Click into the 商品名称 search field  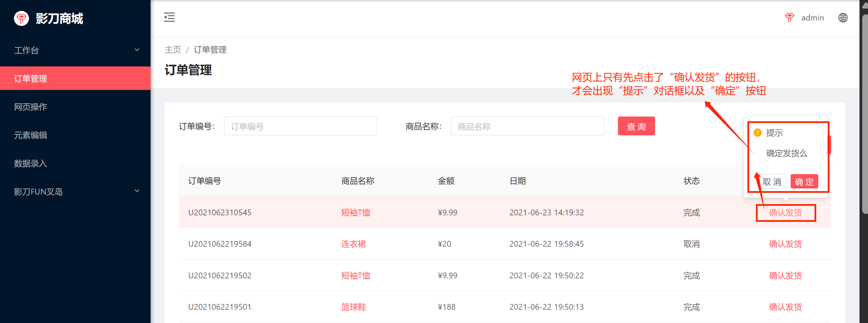[x=527, y=126]
